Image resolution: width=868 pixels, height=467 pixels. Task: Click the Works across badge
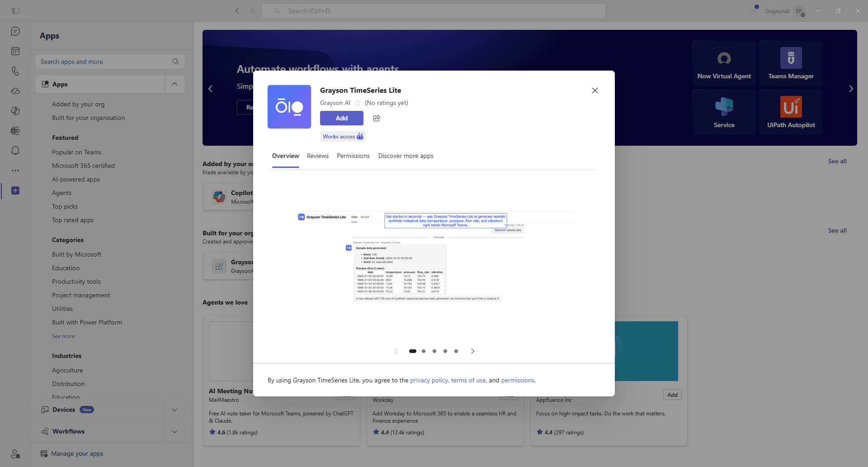[x=343, y=136]
